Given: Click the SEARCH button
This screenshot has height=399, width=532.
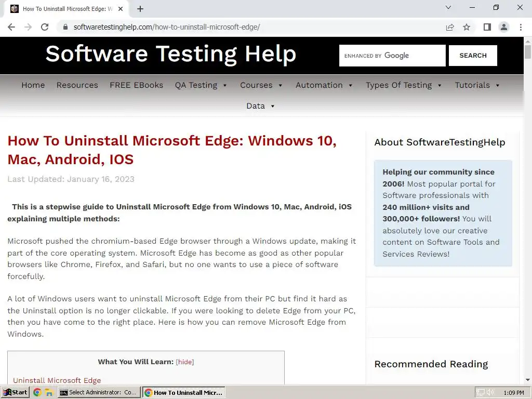Looking at the screenshot, I should pos(473,56).
